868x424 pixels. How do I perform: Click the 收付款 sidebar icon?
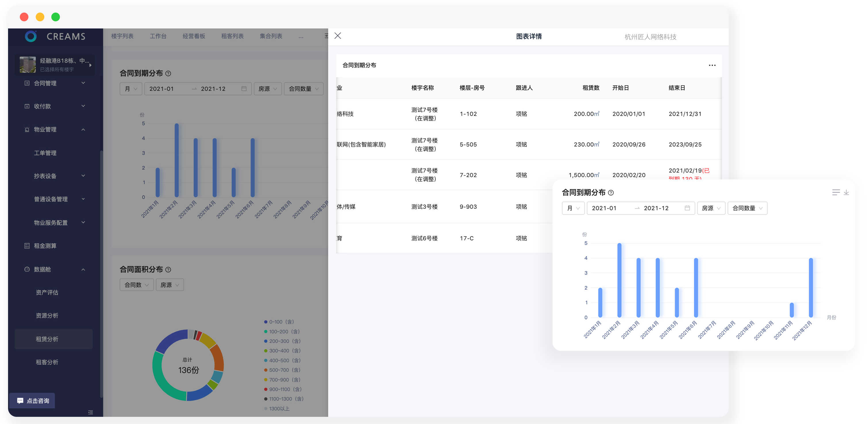[27, 106]
